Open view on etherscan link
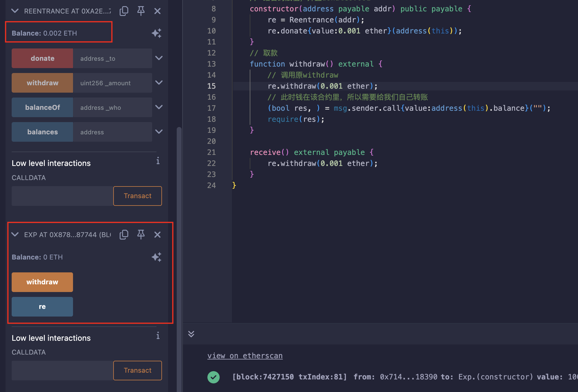The height and width of the screenshot is (392, 578). point(245,356)
